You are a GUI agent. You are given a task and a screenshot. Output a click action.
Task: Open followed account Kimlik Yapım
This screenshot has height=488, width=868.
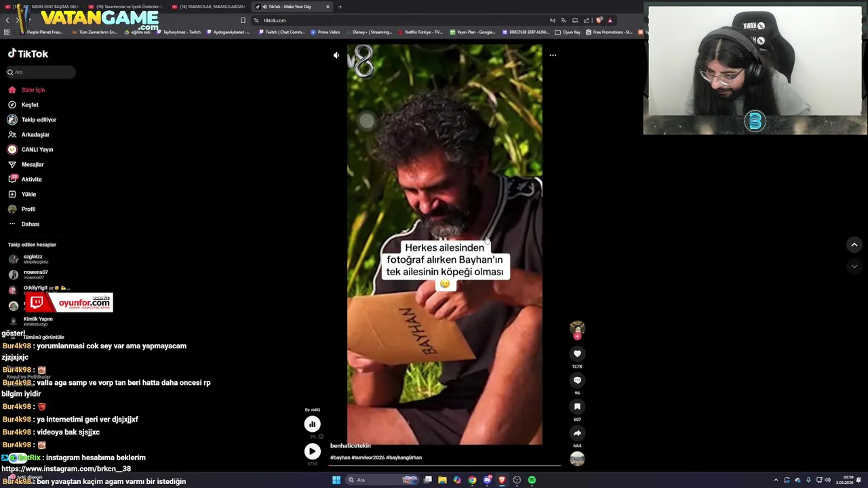[31, 321]
